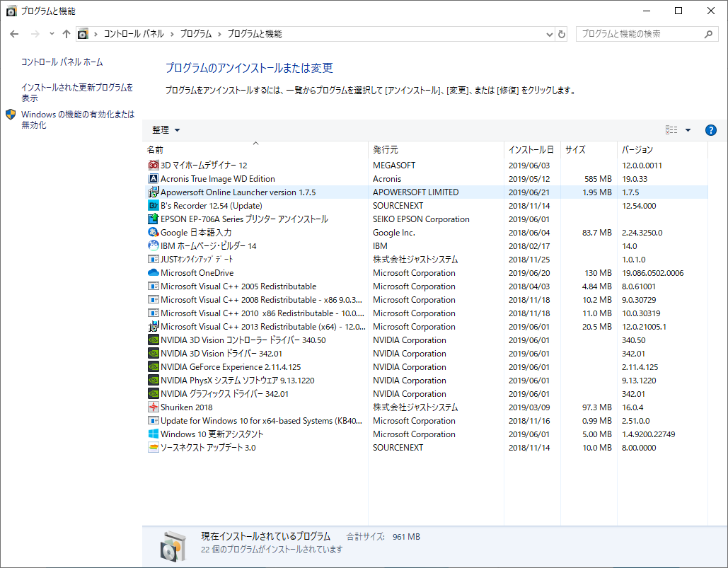Open コントロール パネル ホーム link
728x568 pixels.
(x=62, y=62)
